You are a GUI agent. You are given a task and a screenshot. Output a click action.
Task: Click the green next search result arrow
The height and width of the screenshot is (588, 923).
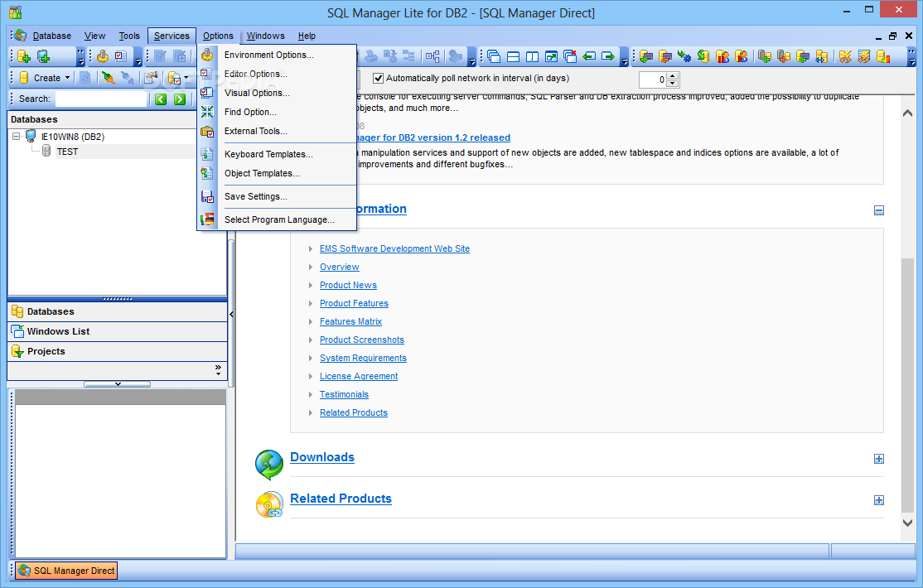tap(179, 99)
